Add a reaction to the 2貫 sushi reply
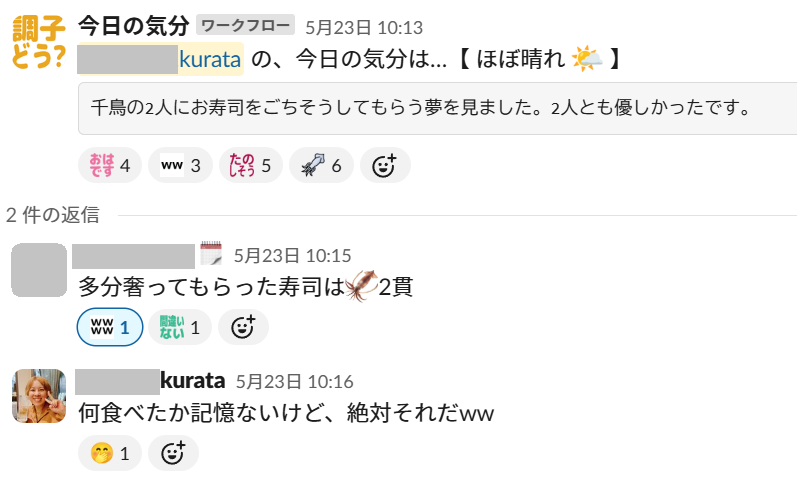This screenshot has width=797, height=483. pos(243,327)
